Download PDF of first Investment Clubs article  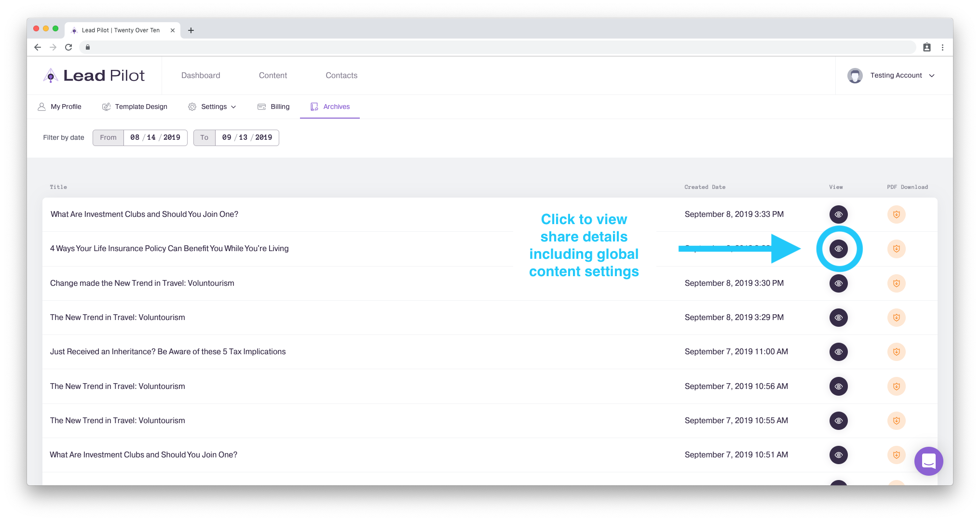click(x=896, y=214)
